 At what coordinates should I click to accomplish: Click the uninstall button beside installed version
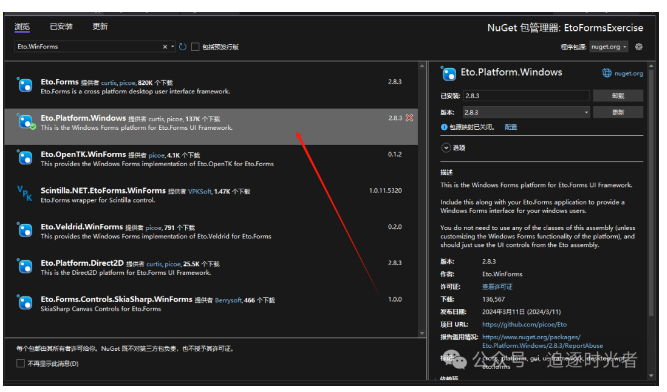click(618, 96)
